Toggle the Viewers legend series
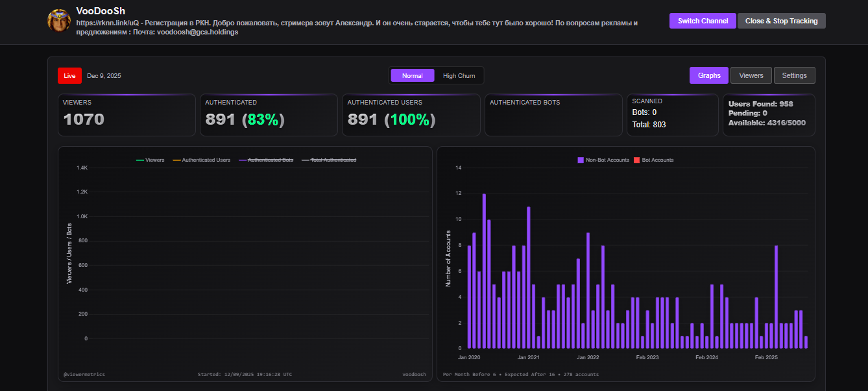Screen dimensions: 868x391 point(150,160)
